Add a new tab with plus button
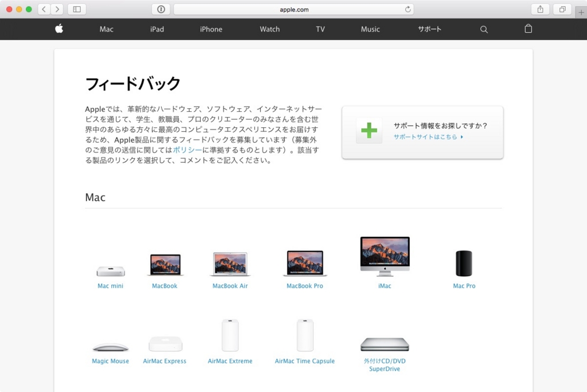587x392 pixels. point(581,13)
